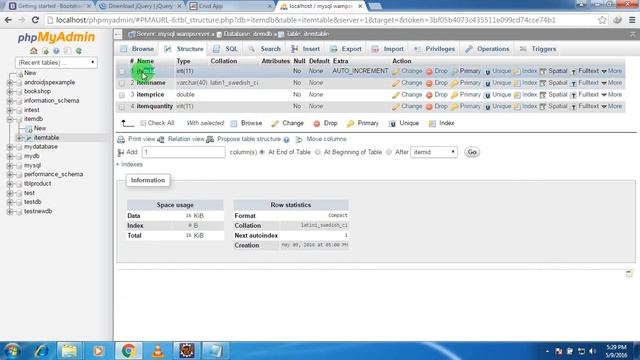Switch to Export tab
Screen dimensions: 640x360
[x=346, y=49]
